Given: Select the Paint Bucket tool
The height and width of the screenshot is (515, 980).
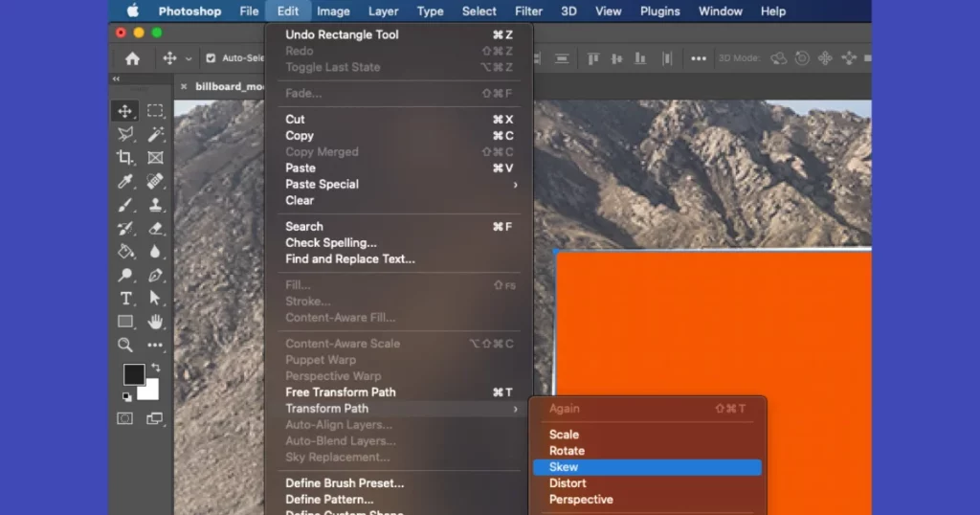Looking at the screenshot, I should coord(125,252).
